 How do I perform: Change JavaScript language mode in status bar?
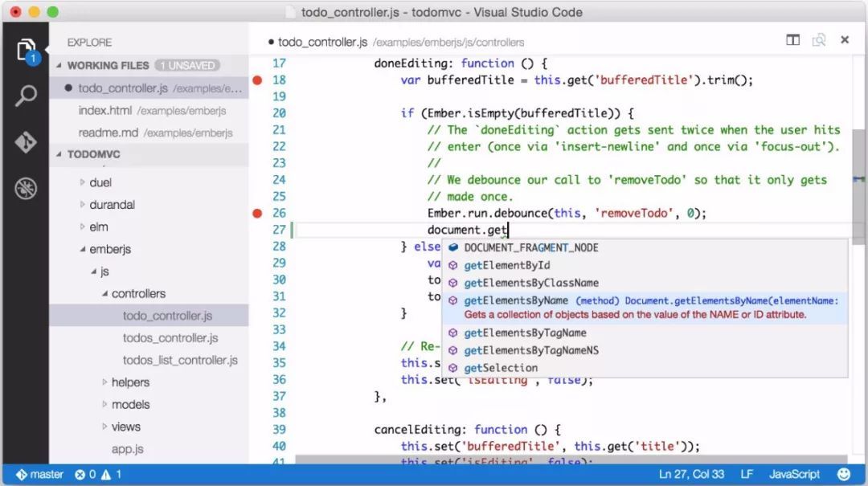click(794, 475)
